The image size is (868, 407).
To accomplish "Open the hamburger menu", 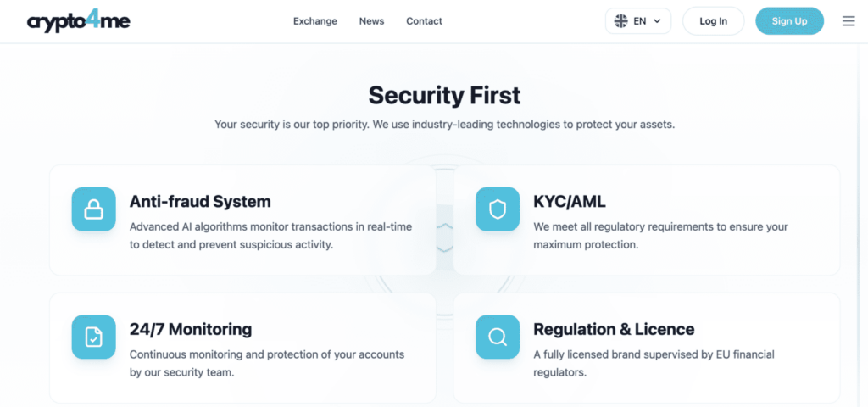I will pyautogui.click(x=849, y=21).
